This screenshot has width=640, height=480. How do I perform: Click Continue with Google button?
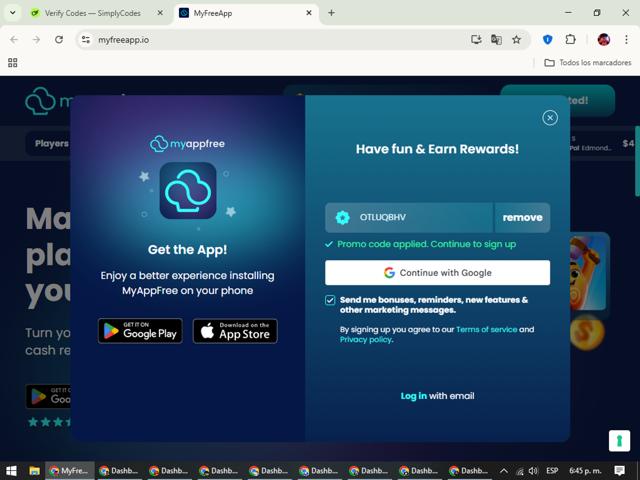(437, 273)
